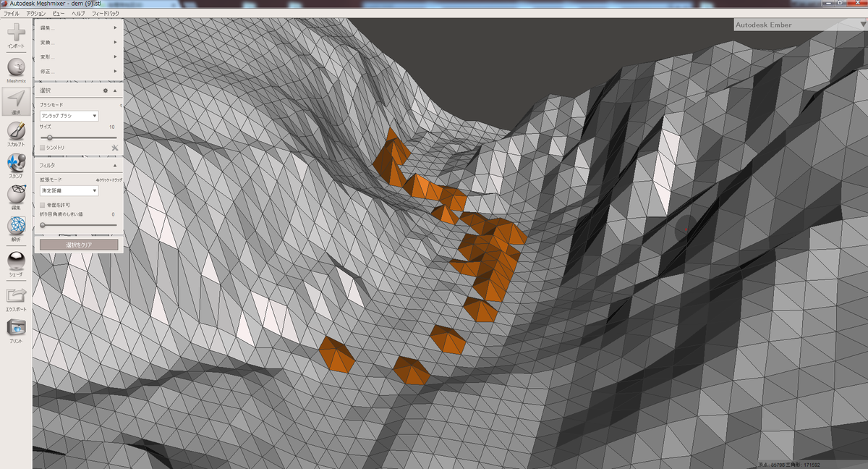Open gear settings in 選択 panel header

pos(106,91)
